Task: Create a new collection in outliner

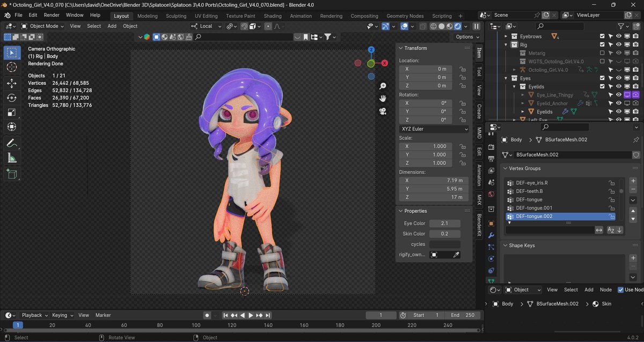Action: [635, 26]
